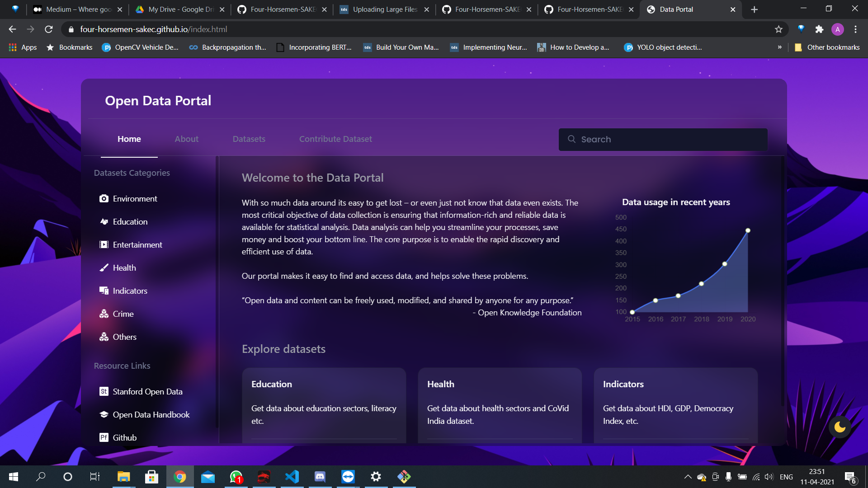
Task: Toggle dark mode with moon button
Action: pos(840,427)
